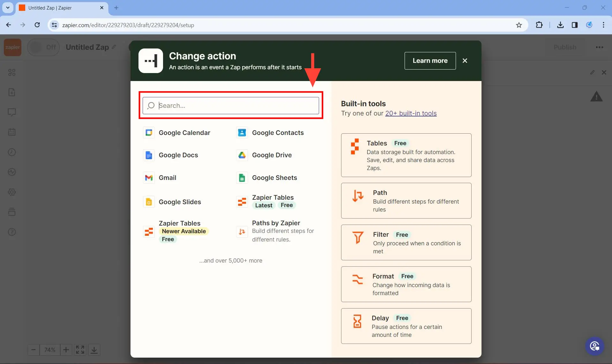Click the Search apps input field
This screenshot has width=612, height=364.
(x=231, y=106)
